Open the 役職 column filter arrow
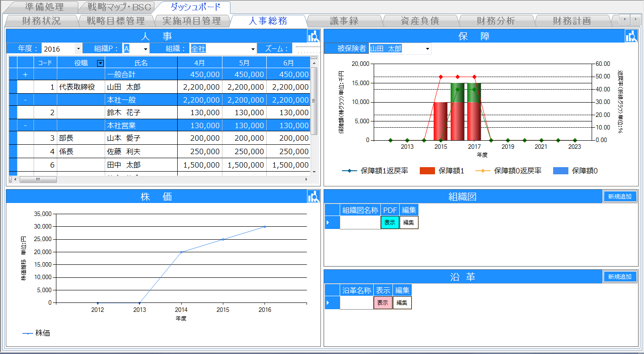 click(x=100, y=63)
